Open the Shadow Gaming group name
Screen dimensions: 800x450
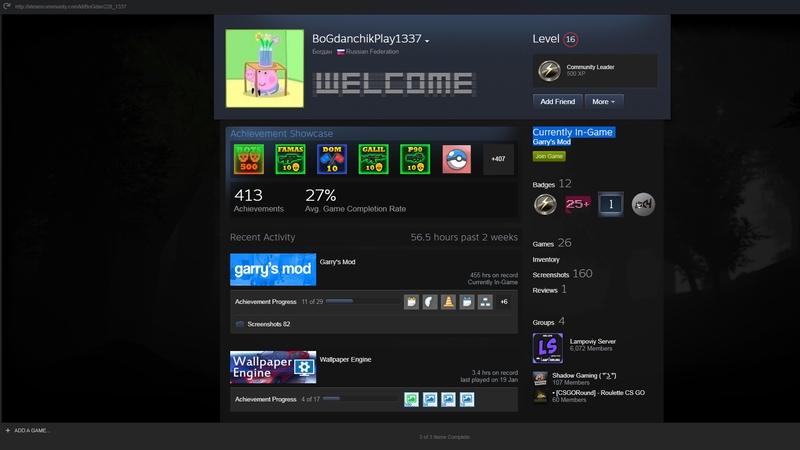[x=584, y=376]
